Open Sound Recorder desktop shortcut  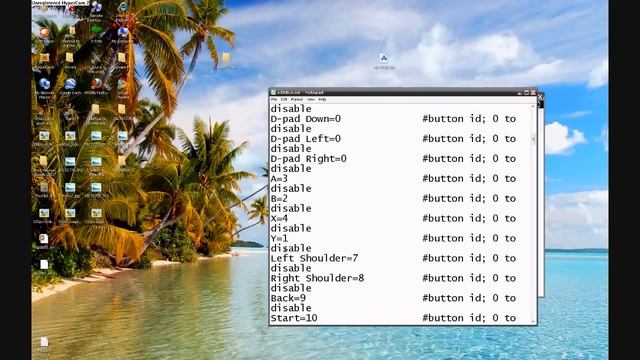click(96, 62)
